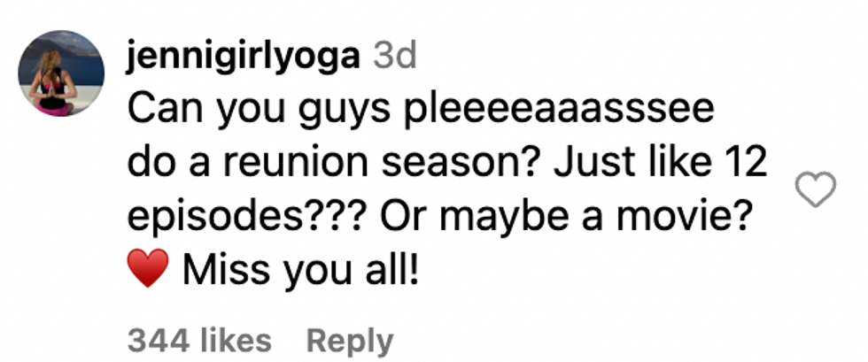Like the comment with the heart outline icon
The image size is (868, 362).
pyautogui.click(x=816, y=189)
